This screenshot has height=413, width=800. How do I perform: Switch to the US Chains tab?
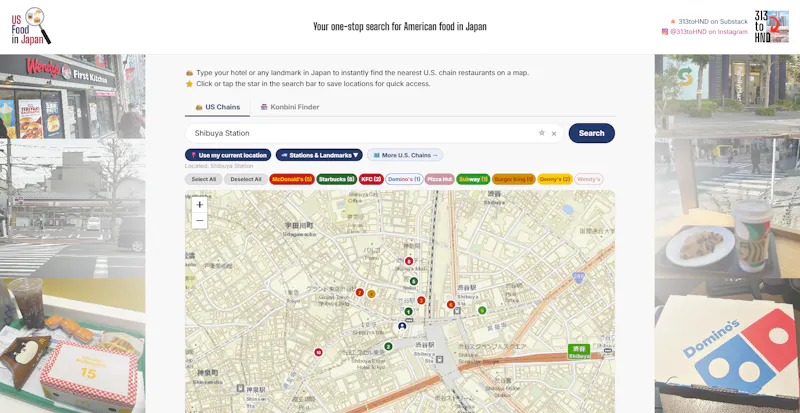pos(217,107)
